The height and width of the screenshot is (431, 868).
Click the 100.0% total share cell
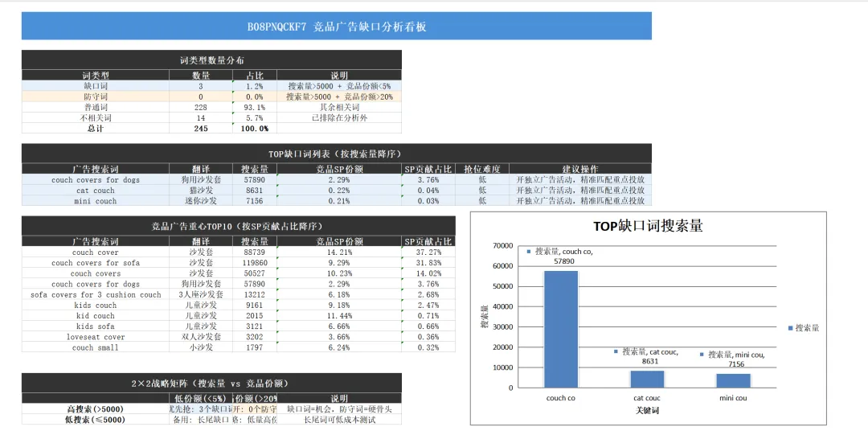click(255, 128)
